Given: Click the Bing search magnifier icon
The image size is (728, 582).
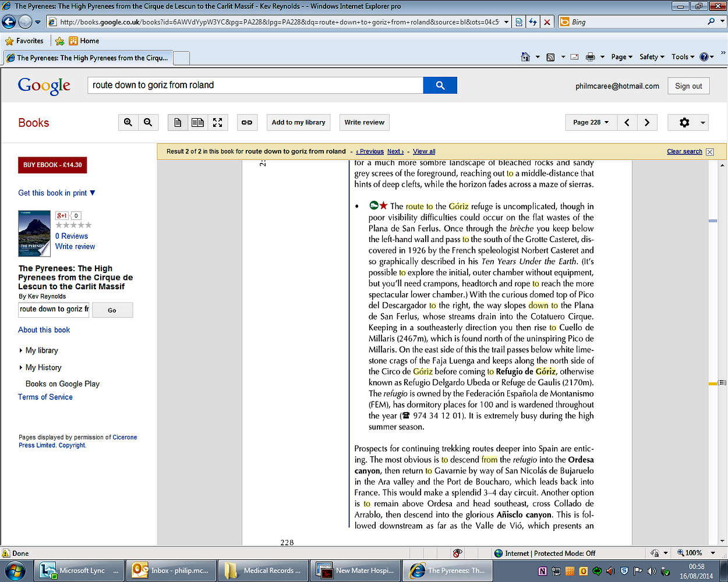Looking at the screenshot, I should coord(711,22).
